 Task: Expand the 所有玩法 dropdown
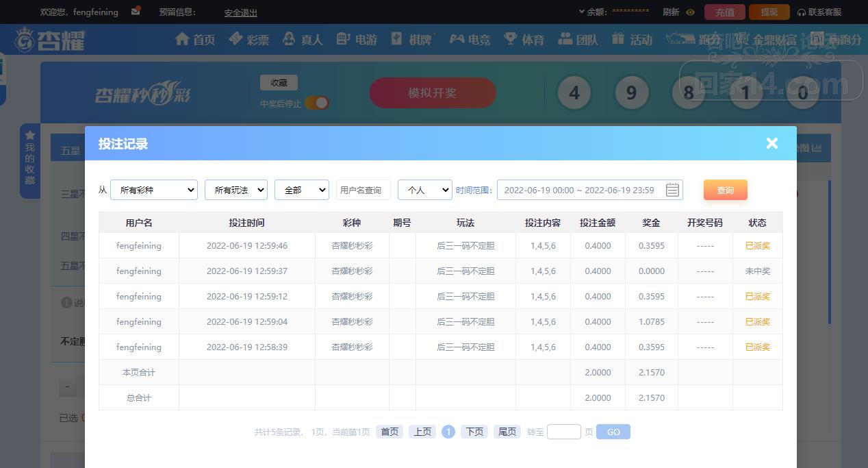(235, 190)
